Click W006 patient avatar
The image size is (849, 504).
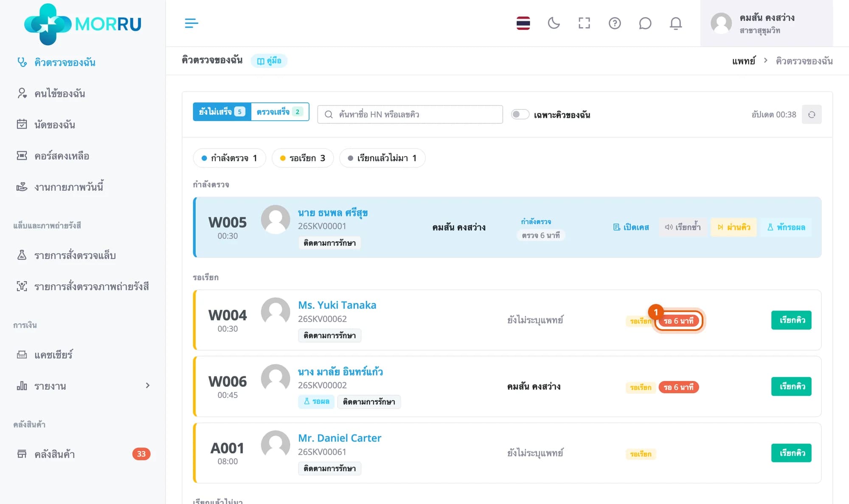click(x=276, y=379)
